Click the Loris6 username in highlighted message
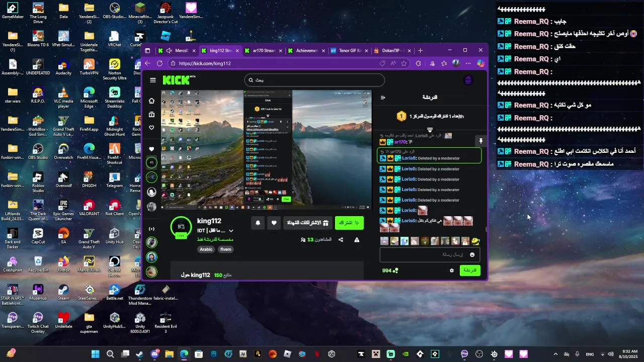The width and height of the screenshot is (644, 362). [409, 158]
